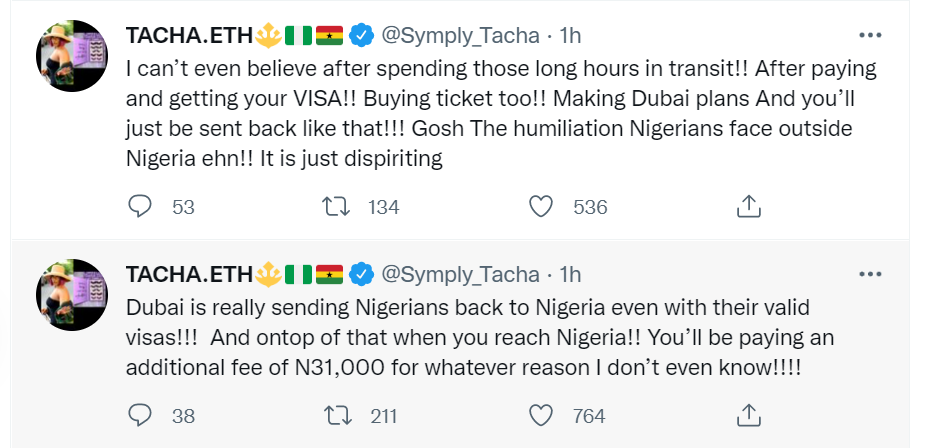Share the first tweet about VISA
Image resolution: width=926 pixels, height=448 pixels.
tap(748, 207)
